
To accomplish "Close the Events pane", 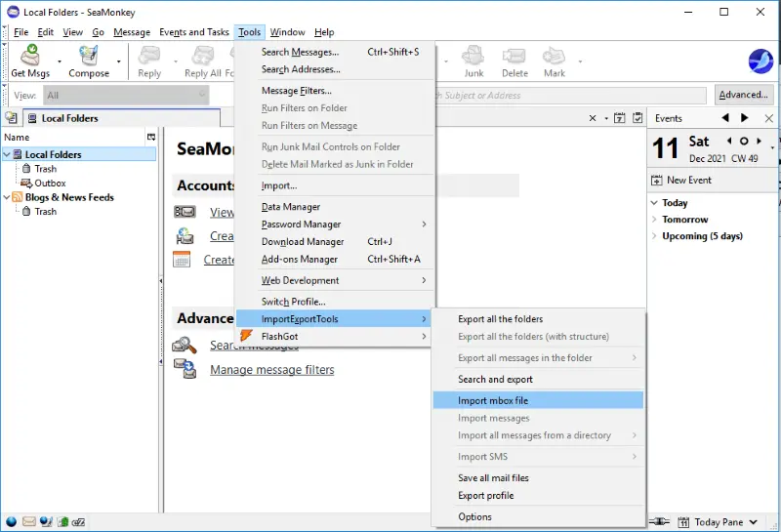I will 769,118.
